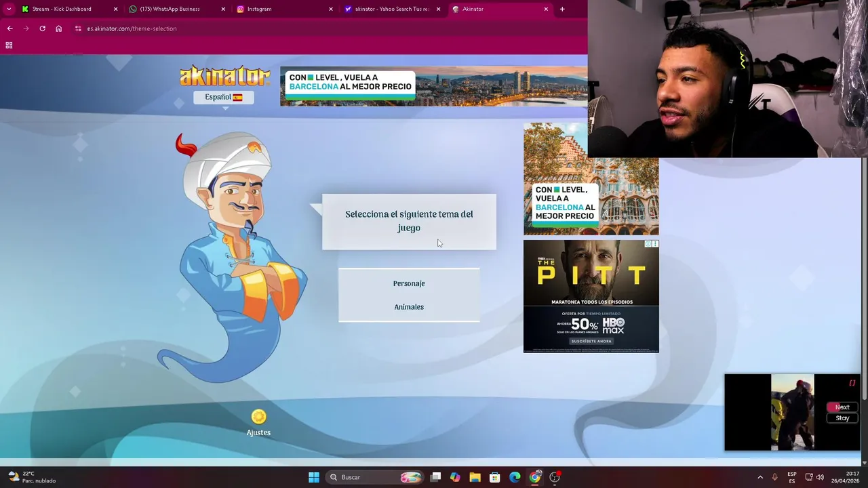
Task: Open network settings tray icon
Action: pyautogui.click(x=809, y=477)
